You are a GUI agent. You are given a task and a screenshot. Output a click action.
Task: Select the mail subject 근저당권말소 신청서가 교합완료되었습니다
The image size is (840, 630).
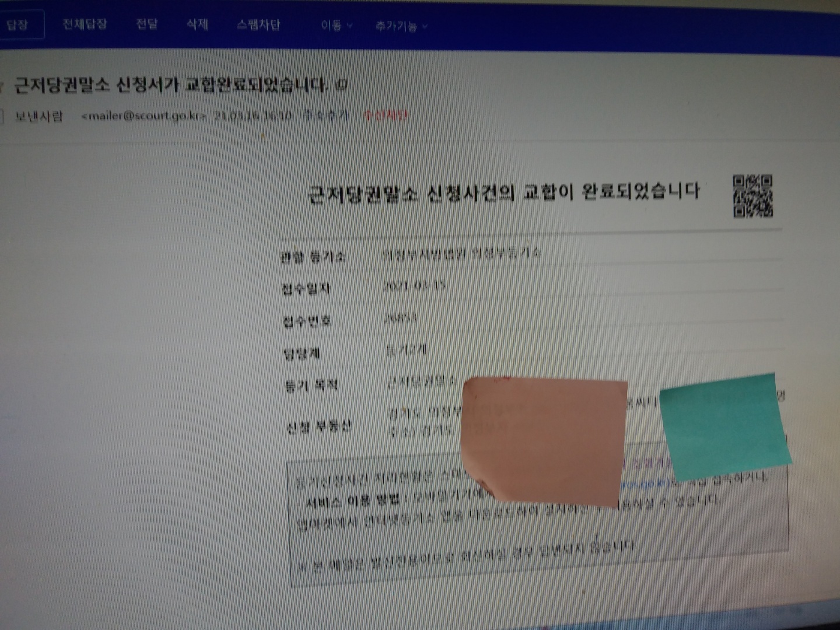coord(170,85)
